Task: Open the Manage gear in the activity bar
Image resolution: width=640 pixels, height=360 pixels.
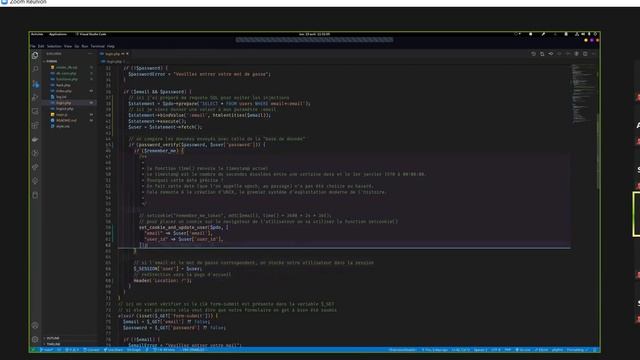Action: tap(35, 339)
